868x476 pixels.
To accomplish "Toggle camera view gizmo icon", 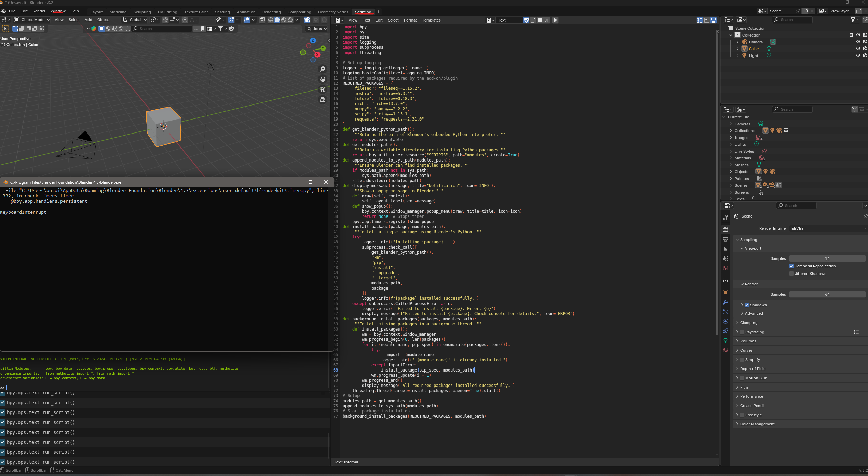I will coord(323,89).
